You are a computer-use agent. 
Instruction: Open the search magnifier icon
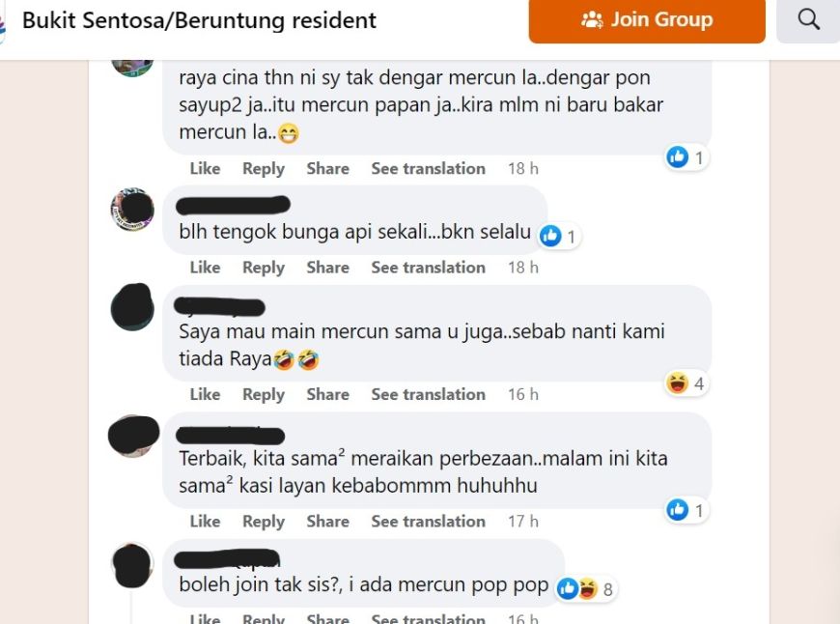(x=808, y=20)
